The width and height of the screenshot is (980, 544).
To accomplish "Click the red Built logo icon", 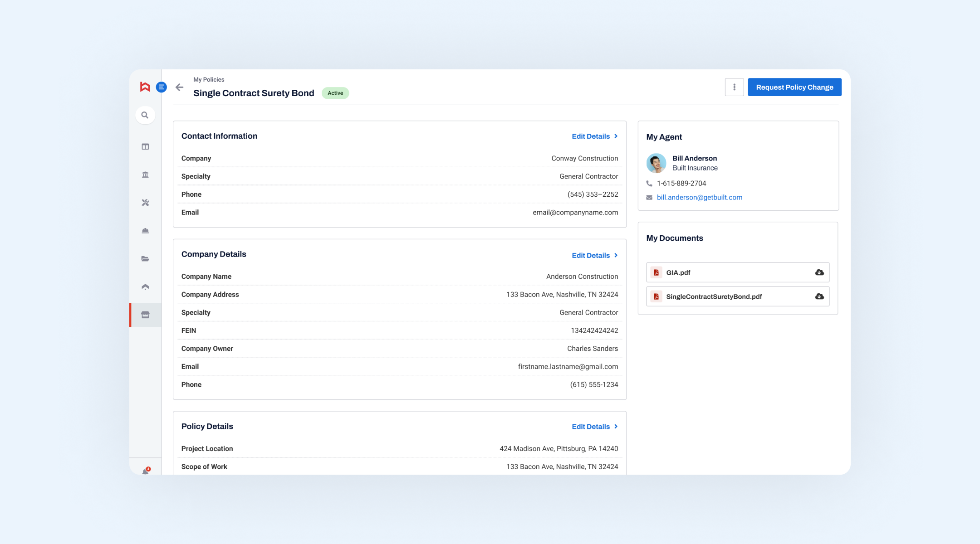I will 145,87.
